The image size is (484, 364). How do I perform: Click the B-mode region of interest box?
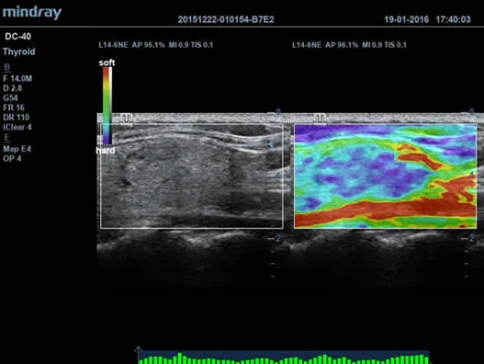coord(192,176)
